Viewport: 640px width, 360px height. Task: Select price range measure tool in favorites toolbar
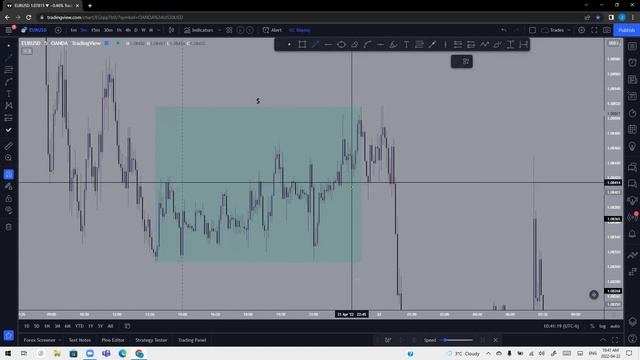(510, 44)
